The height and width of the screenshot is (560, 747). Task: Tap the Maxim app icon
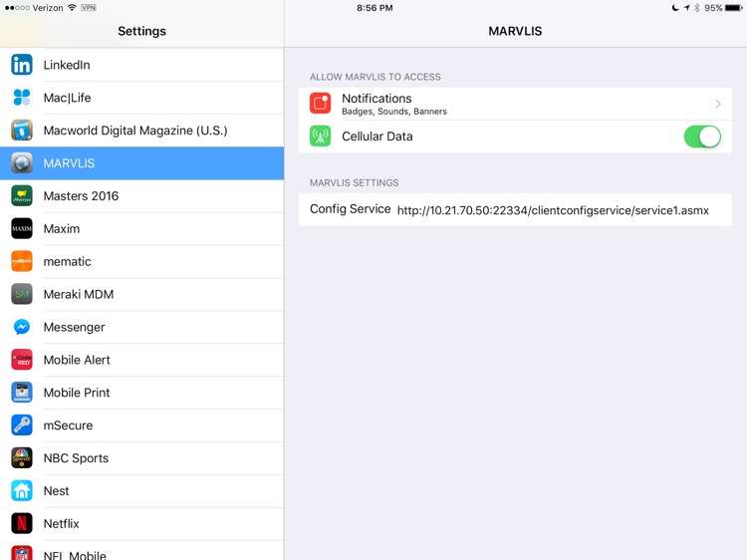pyautogui.click(x=22, y=229)
